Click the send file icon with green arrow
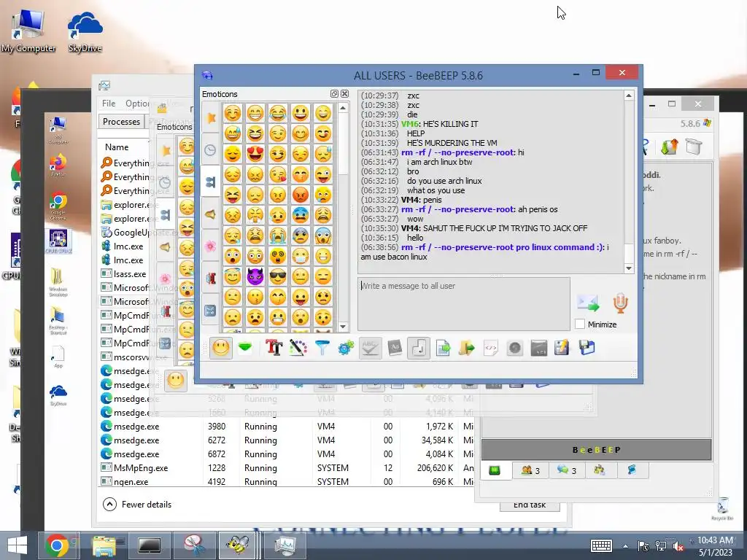The height and width of the screenshot is (560, 747). [x=443, y=348]
